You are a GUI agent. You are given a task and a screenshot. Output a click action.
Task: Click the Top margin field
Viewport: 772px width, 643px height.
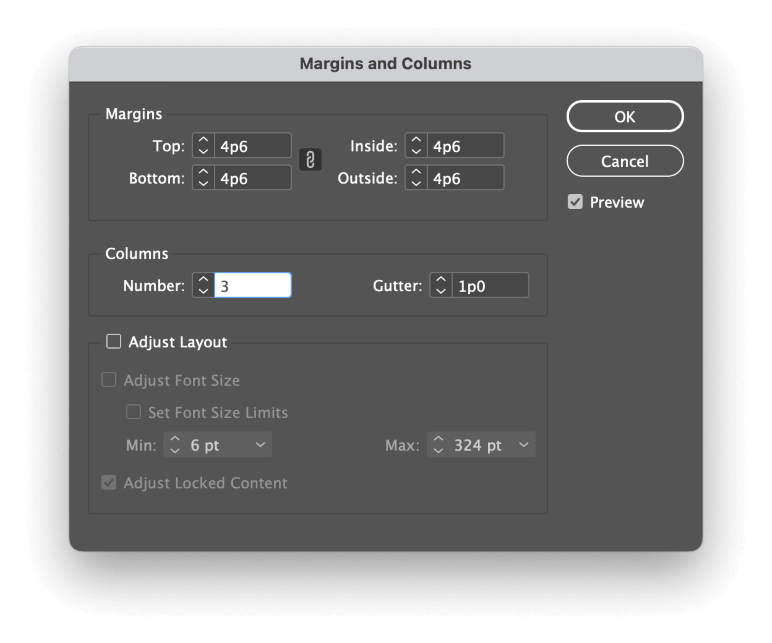point(253,146)
